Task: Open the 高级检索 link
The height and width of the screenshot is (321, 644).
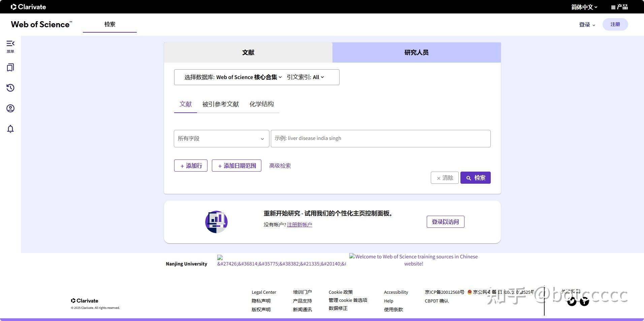Action: click(280, 166)
